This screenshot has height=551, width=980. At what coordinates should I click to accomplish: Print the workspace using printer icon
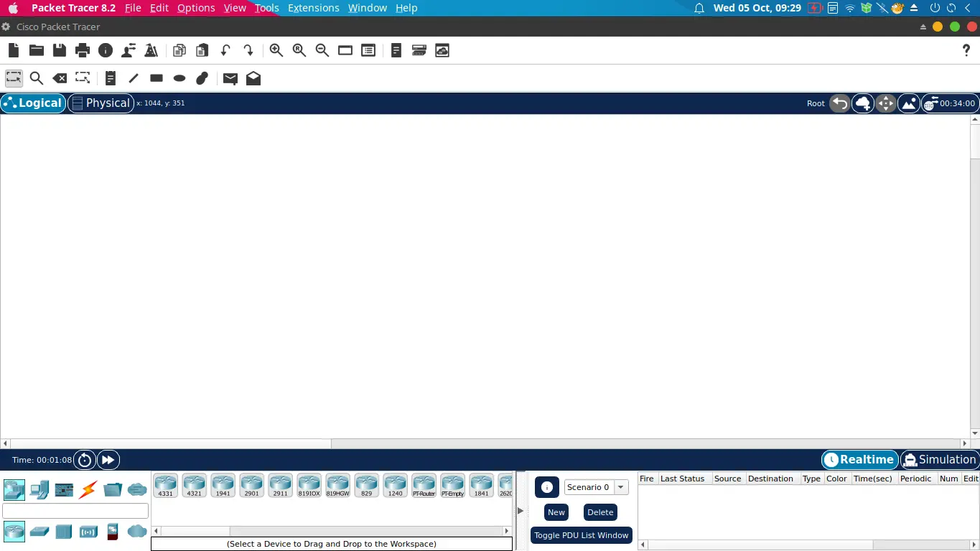83,50
